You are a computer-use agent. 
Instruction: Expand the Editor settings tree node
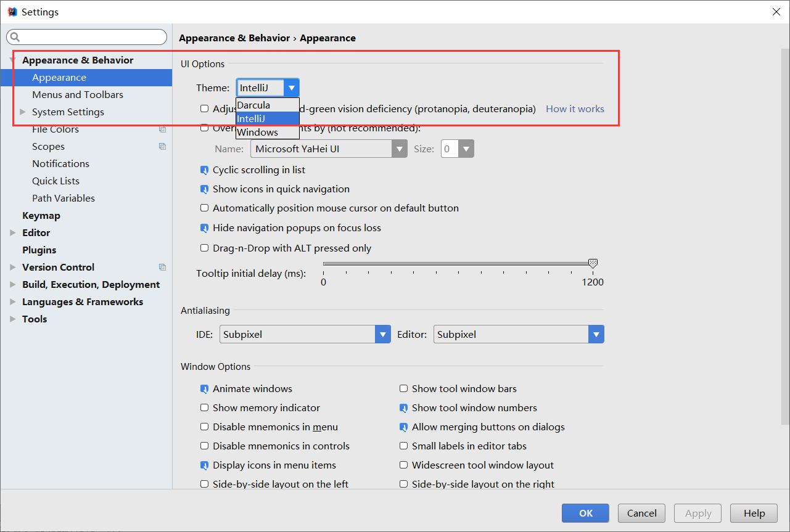(x=13, y=233)
